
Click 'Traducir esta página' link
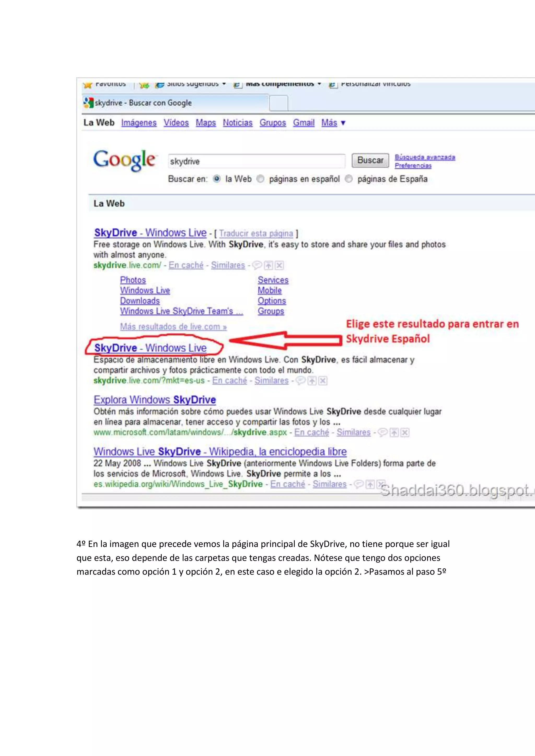[256, 233]
